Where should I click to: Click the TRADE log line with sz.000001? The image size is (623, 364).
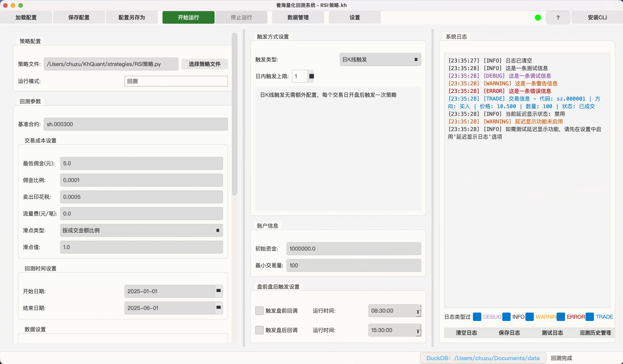[x=524, y=102]
